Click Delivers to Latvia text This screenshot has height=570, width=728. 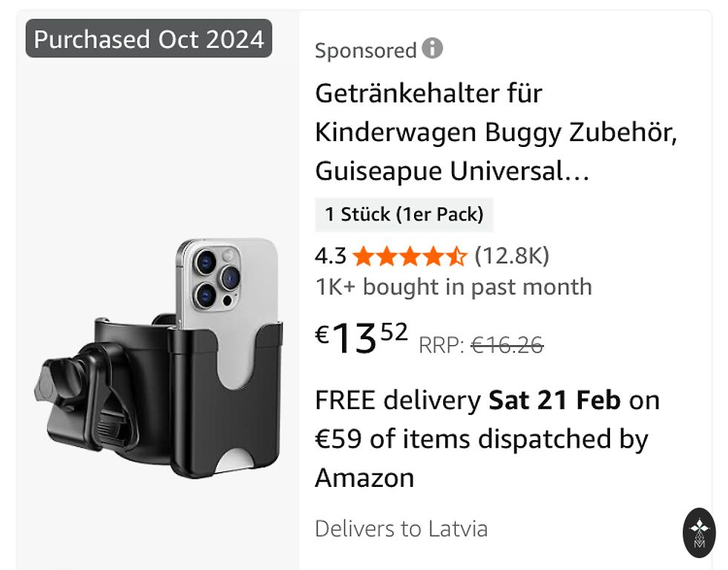401,529
